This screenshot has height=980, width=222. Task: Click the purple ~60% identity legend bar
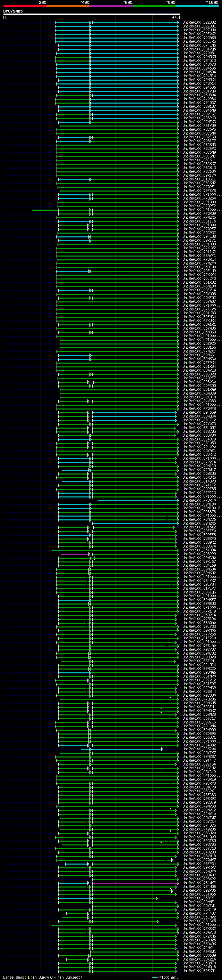111,6
